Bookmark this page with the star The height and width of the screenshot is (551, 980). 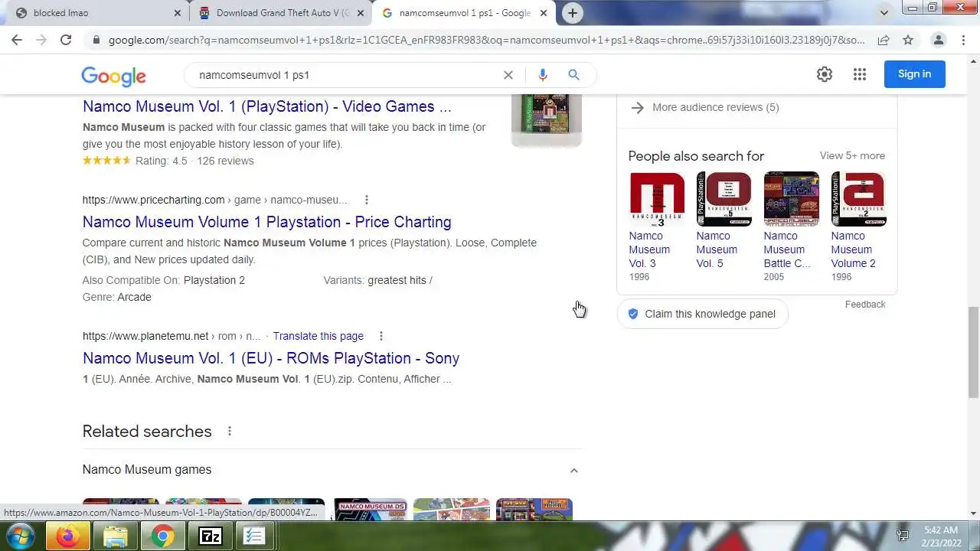click(x=907, y=40)
